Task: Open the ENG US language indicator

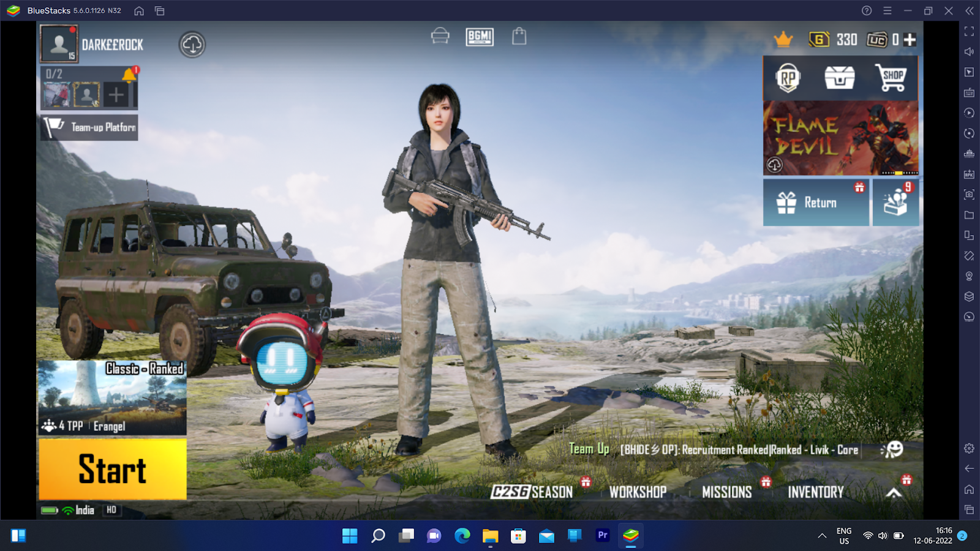Action: (844, 536)
